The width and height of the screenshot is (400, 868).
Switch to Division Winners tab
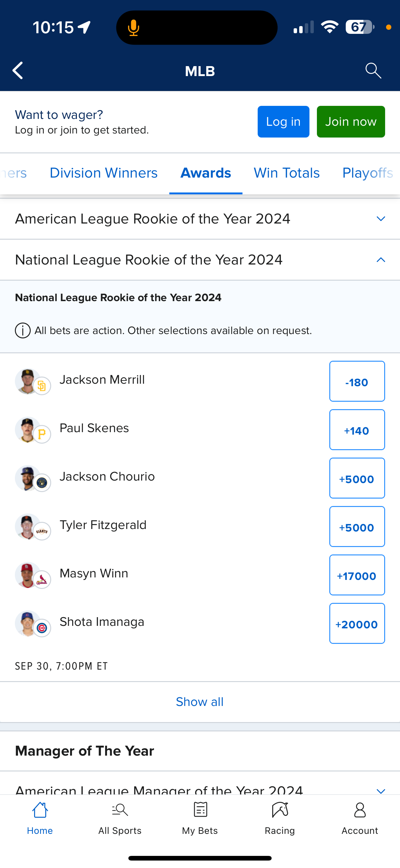[x=104, y=173]
